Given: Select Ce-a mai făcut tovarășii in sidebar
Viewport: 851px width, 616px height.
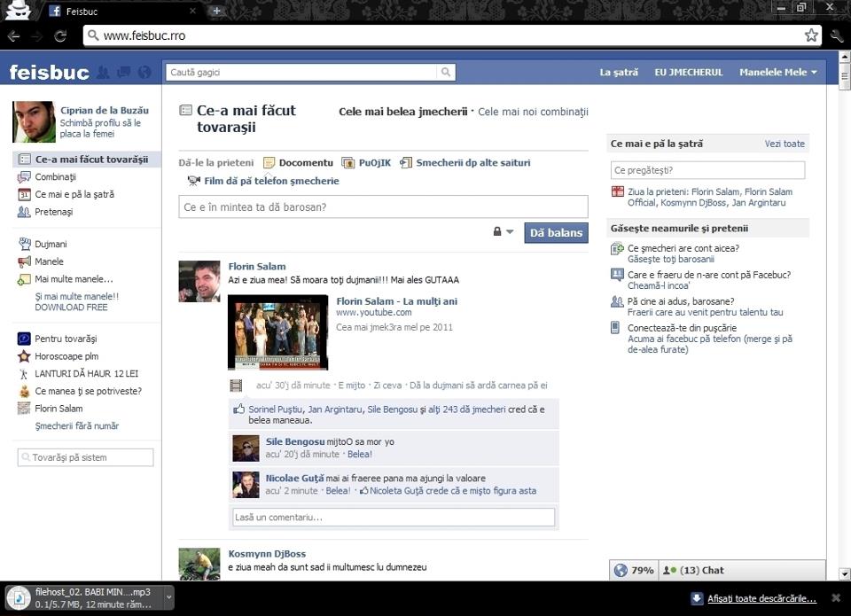Looking at the screenshot, I should (x=86, y=160).
